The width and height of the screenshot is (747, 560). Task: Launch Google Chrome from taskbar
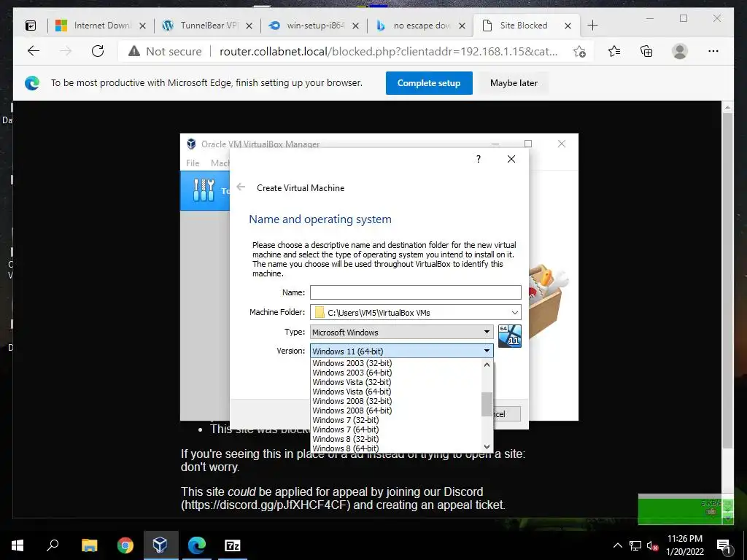click(125, 545)
